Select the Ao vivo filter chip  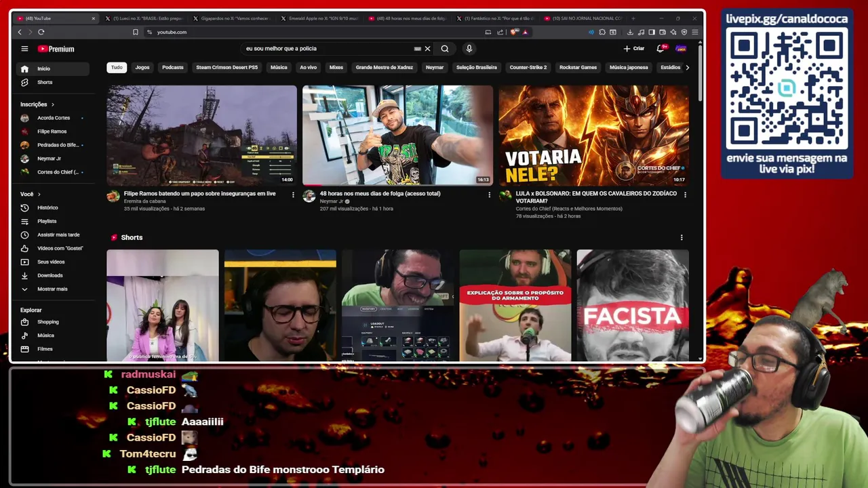click(x=308, y=67)
